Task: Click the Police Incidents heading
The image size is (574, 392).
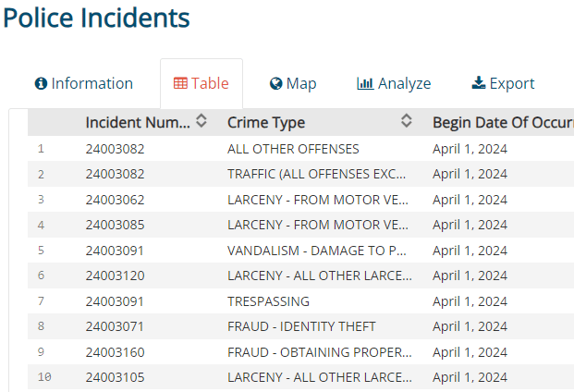Action: (96, 18)
